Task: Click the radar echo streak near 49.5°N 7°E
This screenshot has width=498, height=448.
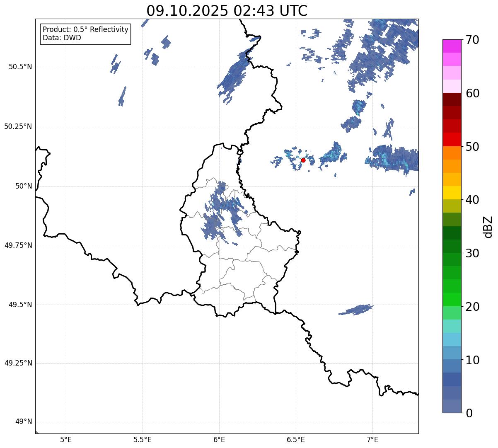Action: (356, 310)
